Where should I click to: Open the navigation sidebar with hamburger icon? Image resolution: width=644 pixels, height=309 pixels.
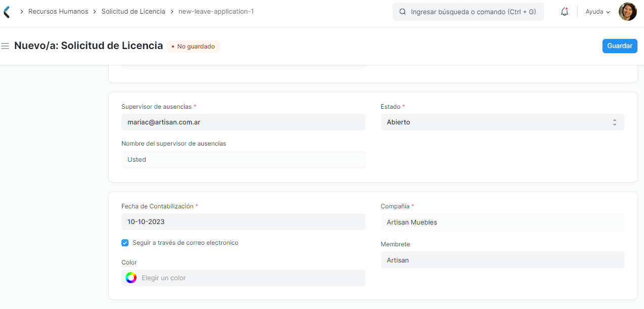pos(5,45)
